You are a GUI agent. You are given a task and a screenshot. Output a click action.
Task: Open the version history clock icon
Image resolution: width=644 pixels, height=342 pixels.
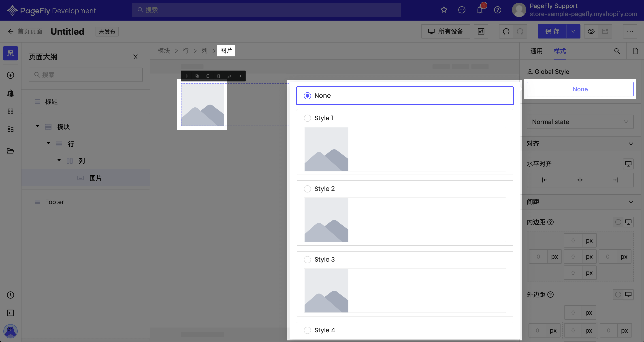coord(11,295)
